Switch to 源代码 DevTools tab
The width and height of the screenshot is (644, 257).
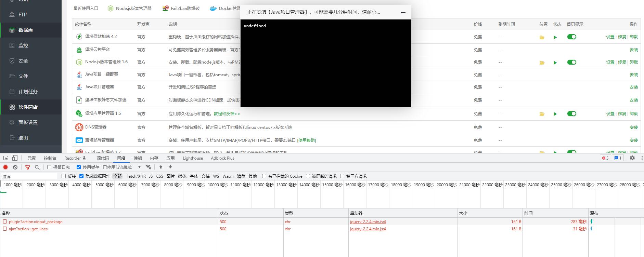tap(103, 158)
